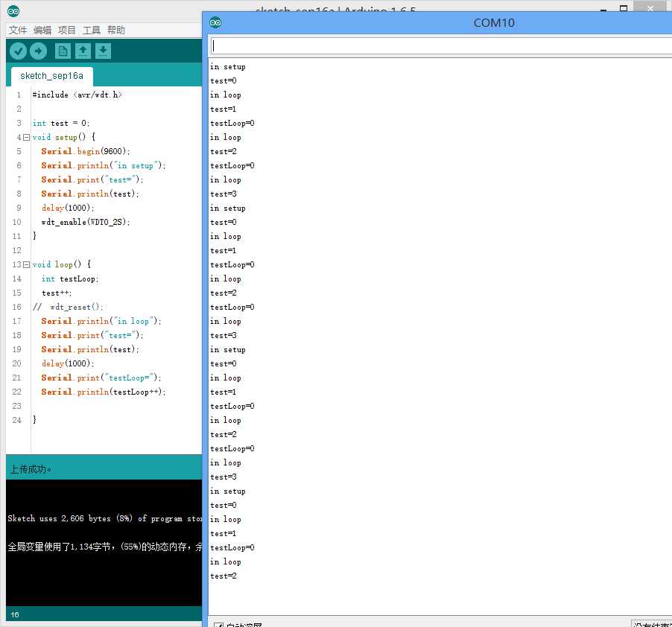Click the line number 16 in the status bar
Screen dimensions: 672x627
pyautogui.click(x=15, y=614)
